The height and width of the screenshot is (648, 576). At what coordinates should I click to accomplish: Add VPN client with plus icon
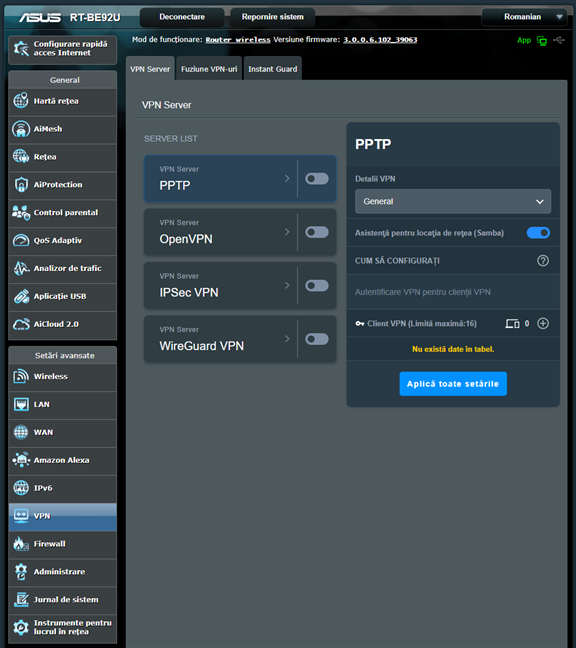click(x=543, y=324)
